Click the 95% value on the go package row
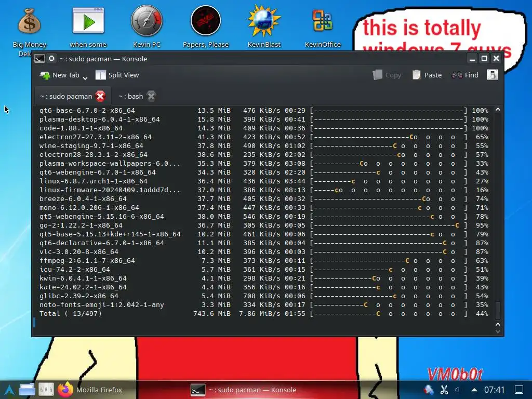Screen dimensions: 532x399 (482, 225)
